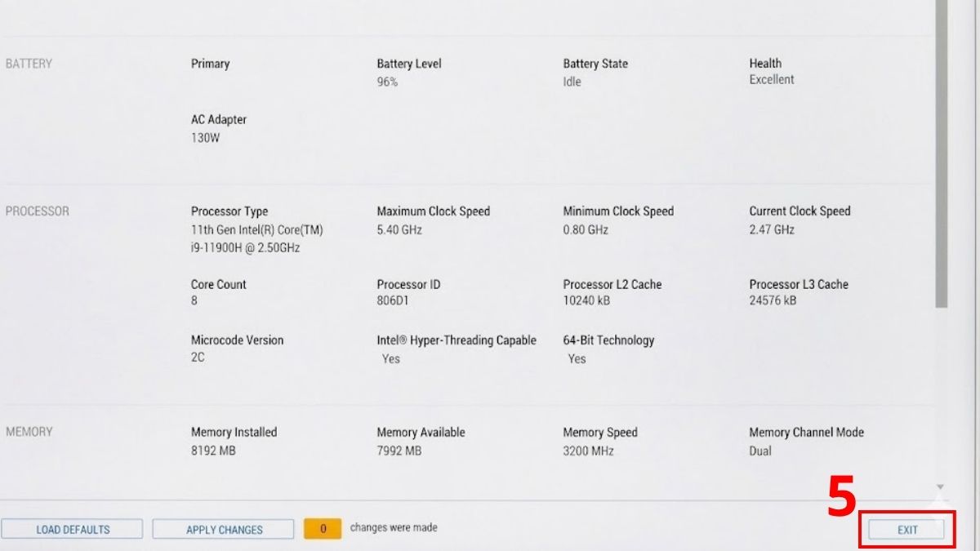Click the EXIT button

(x=906, y=530)
